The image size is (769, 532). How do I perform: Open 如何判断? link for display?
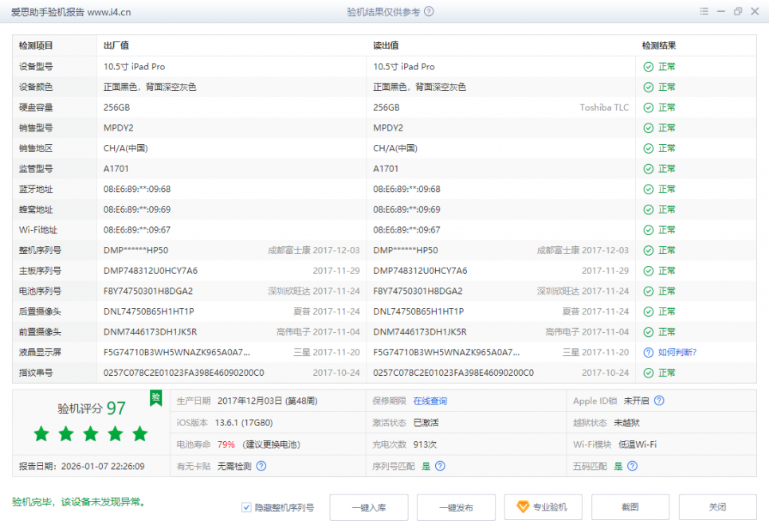click(677, 352)
